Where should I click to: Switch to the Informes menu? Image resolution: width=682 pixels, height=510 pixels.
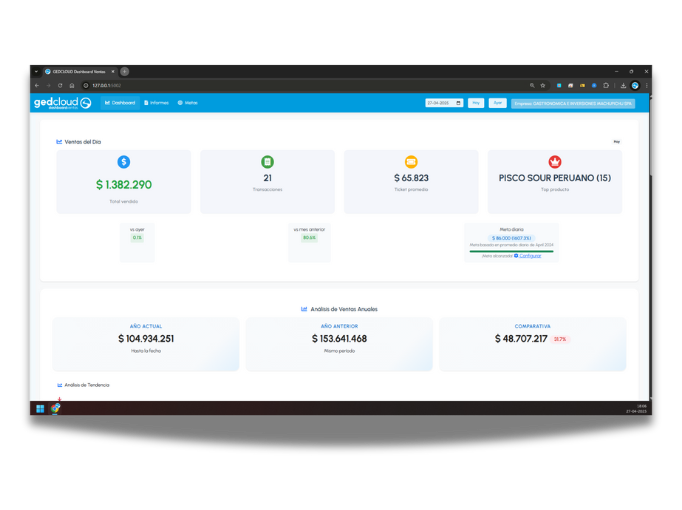pyautogui.click(x=156, y=103)
